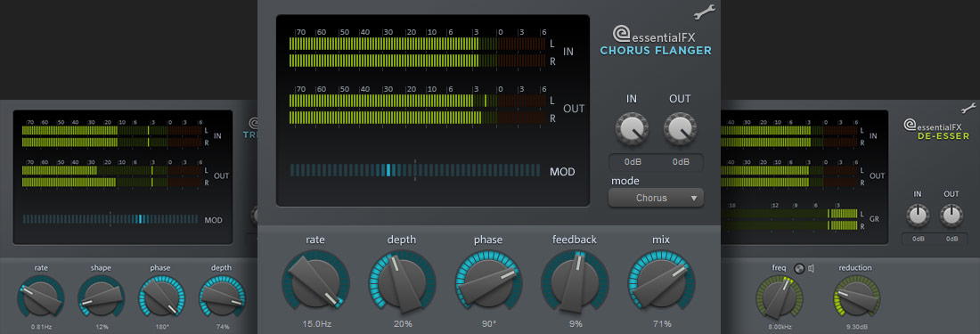Viewport: 980px width, 334px height.
Task: Click the CHORUS FLANGER title text
Action: click(656, 51)
